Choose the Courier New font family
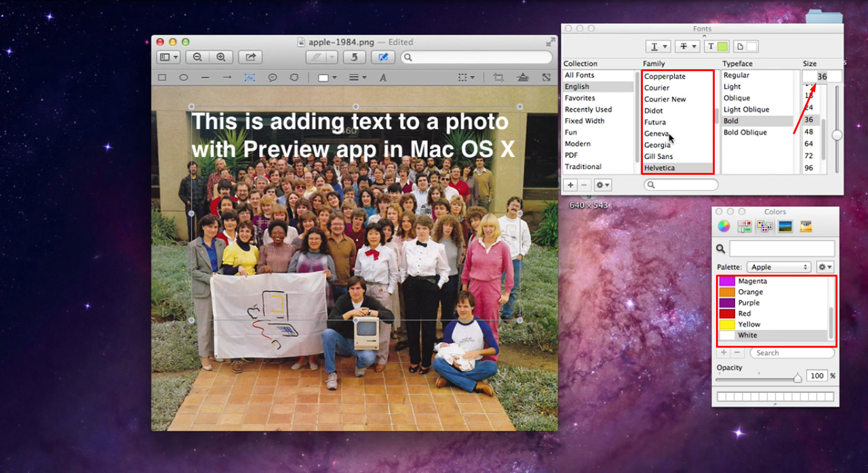Image resolution: width=868 pixels, height=473 pixels. (665, 99)
